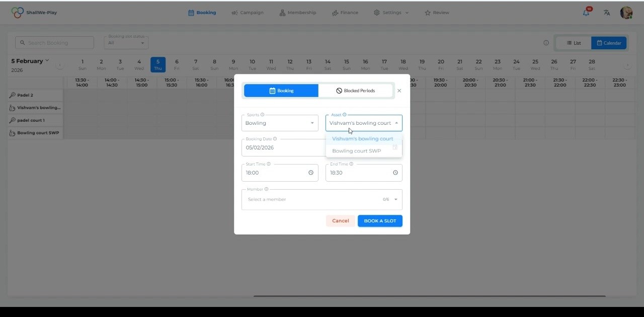This screenshot has width=644, height=317.
Task: Select Thursday the 5th in the date strip
Action: point(158,63)
